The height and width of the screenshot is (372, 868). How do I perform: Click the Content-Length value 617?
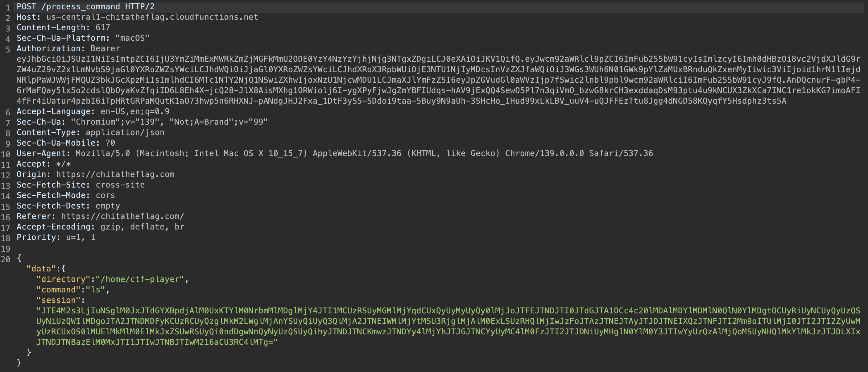103,27
